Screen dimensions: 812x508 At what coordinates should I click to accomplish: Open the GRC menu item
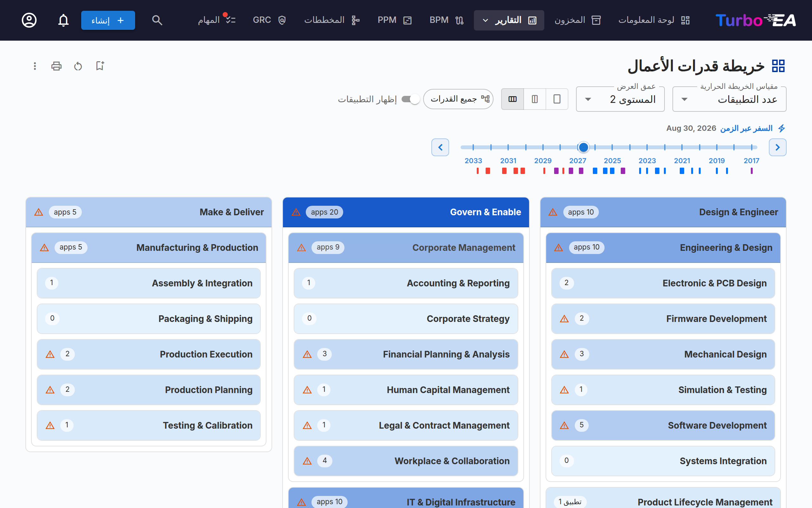pyautogui.click(x=269, y=20)
